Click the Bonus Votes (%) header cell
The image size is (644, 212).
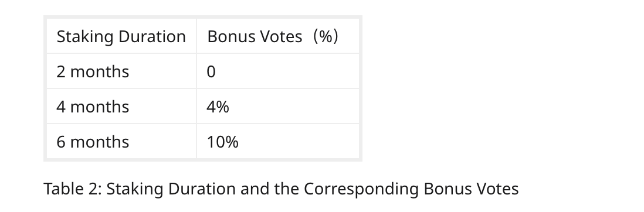point(278,36)
